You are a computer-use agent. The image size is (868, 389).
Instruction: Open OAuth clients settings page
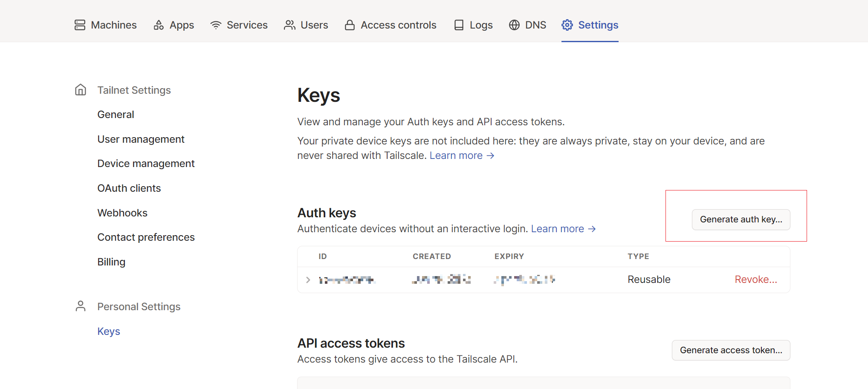pos(129,188)
